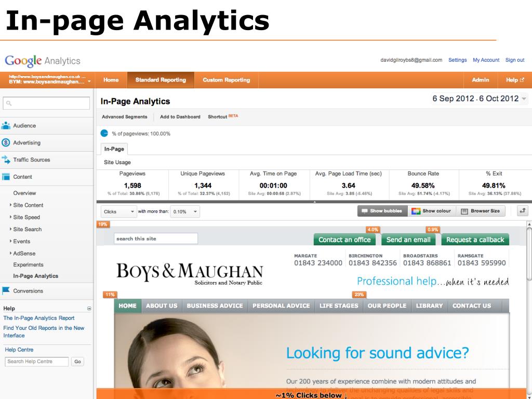Image resolution: width=532 pixels, height=399 pixels.
Task: Click Contact an office green button
Action: (x=345, y=240)
